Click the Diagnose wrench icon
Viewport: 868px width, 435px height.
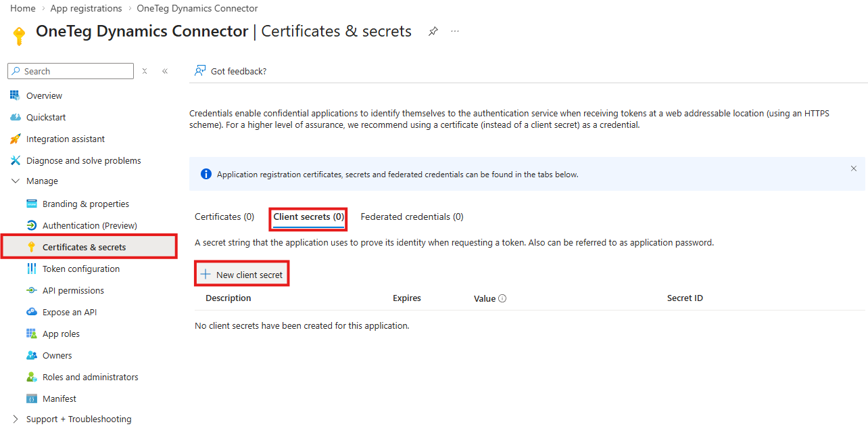pos(15,160)
